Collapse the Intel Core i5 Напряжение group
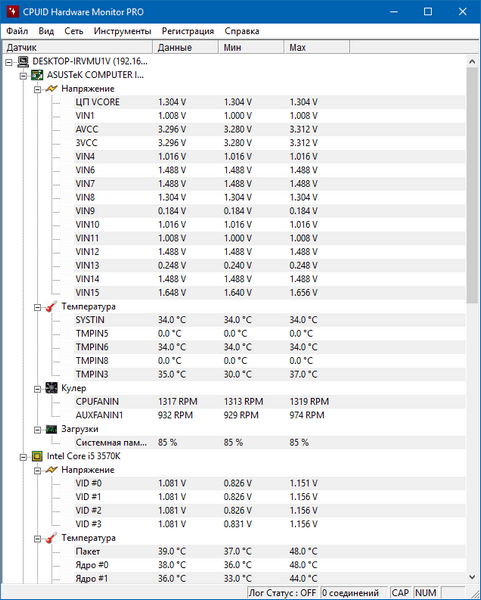This screenshot has width=481, height=600. click(38, 471)
